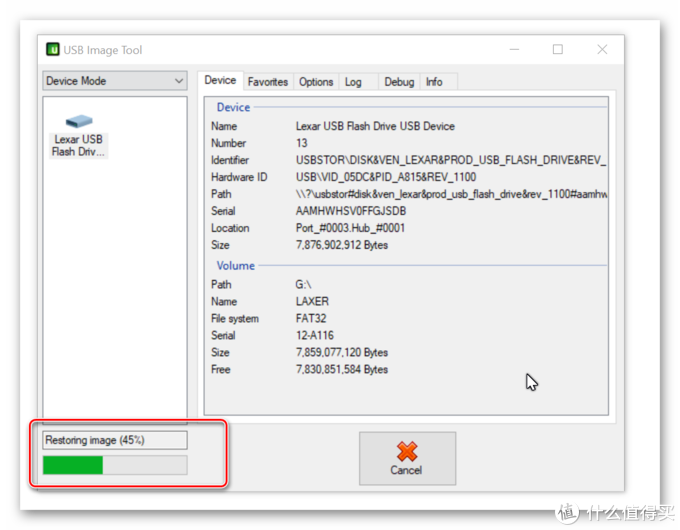Screen dimensions: 680x530
Task: Click the 'Location' field label
Action: pos(230,228)
